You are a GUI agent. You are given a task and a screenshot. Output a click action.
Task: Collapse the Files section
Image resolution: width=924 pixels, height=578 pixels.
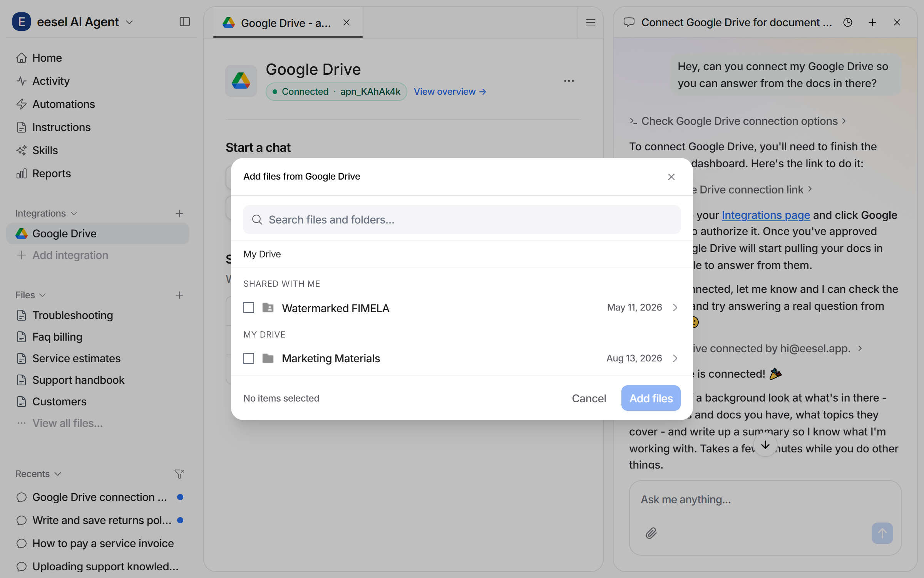point(31,295)
